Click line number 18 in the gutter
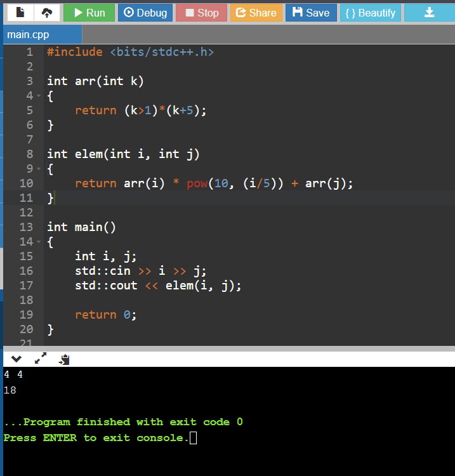 point(27,300)
